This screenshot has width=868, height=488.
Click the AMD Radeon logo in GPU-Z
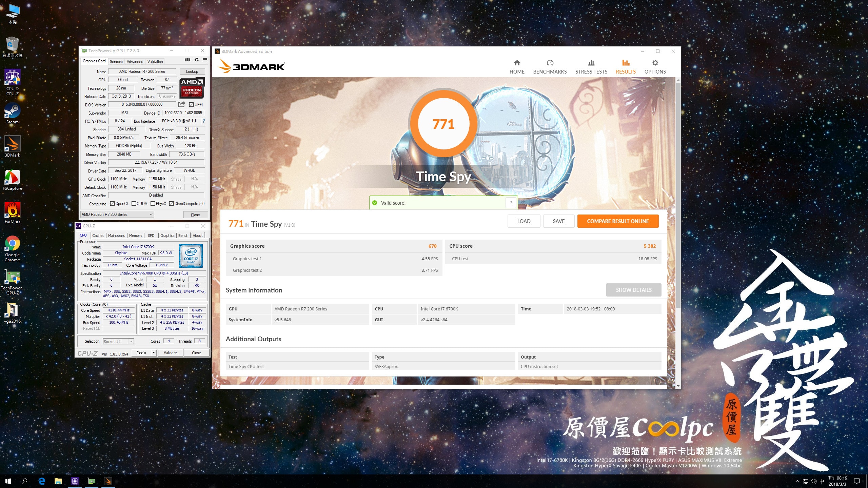[x=192, y=87]
